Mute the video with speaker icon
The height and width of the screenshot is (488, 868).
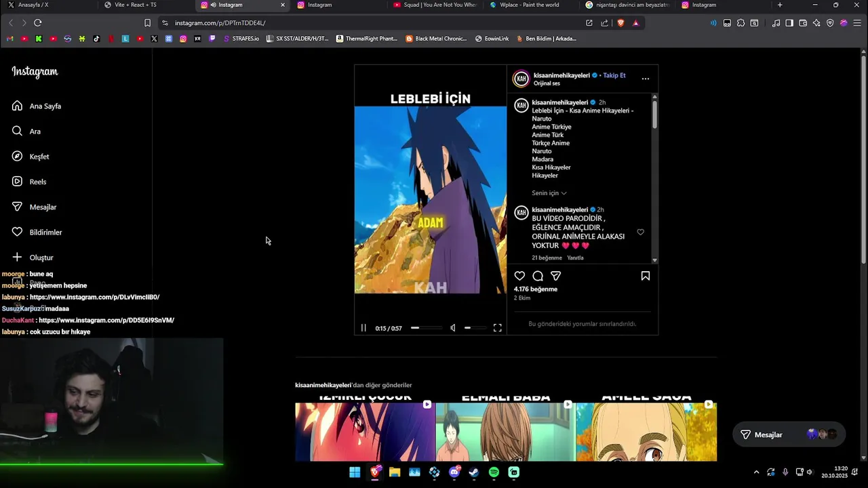click(453, 328)
